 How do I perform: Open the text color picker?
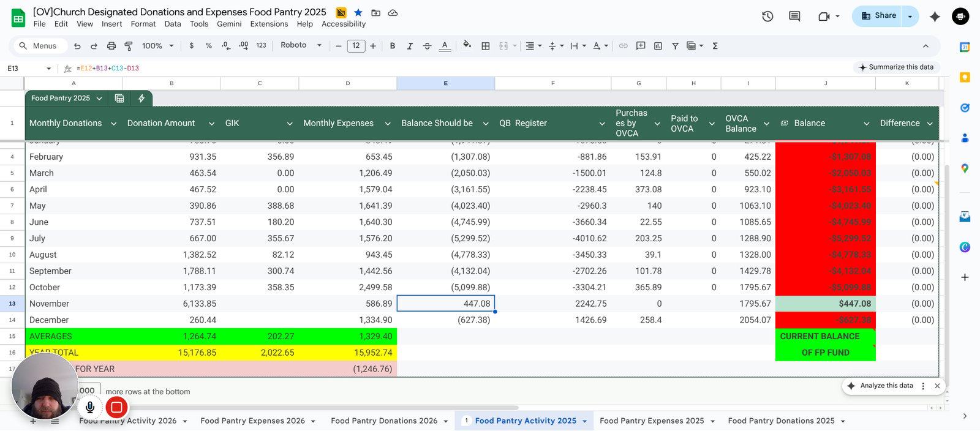[x=445, y=46]
